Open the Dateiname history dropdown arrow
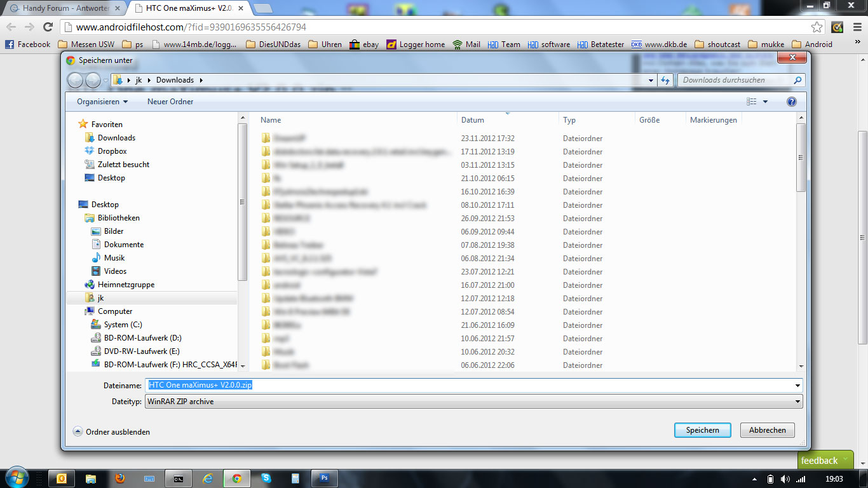This screenshot has height=488, width=868. pyautogui.click(x=797, y=386)
